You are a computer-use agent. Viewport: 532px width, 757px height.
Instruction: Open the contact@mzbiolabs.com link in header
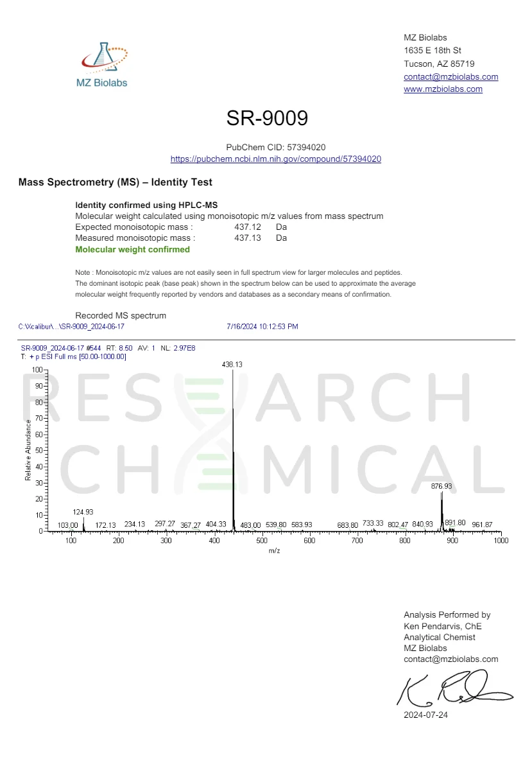450,77
